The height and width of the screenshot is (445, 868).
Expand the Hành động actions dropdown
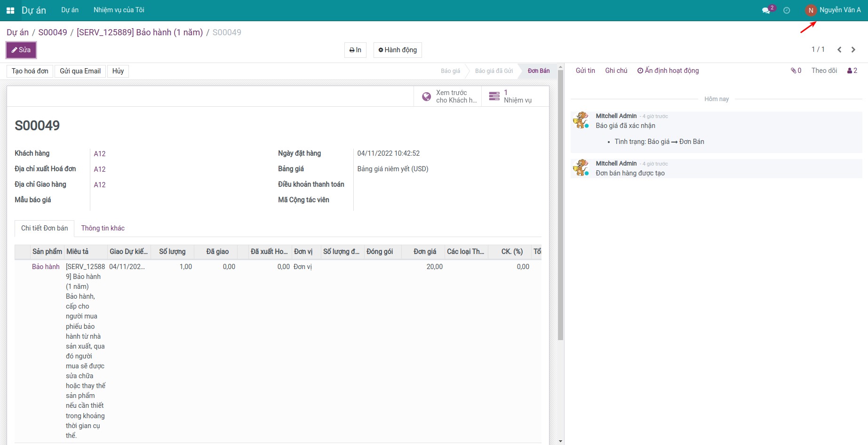(x=398, y=50)
